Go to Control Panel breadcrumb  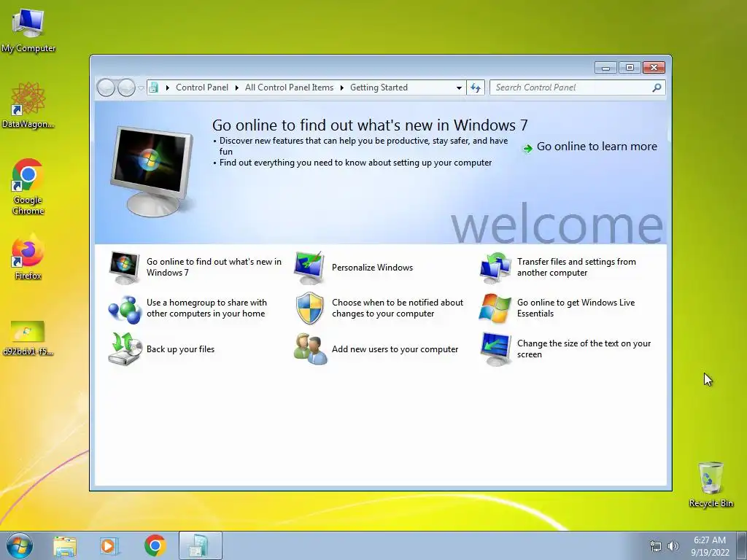pyautogui.click(x=202, y=87)
